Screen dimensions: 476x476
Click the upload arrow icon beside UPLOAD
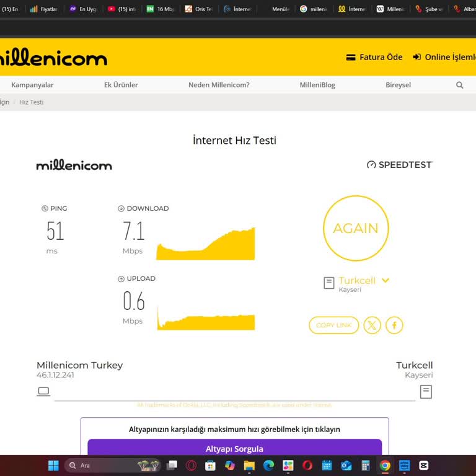pos(121,279)
